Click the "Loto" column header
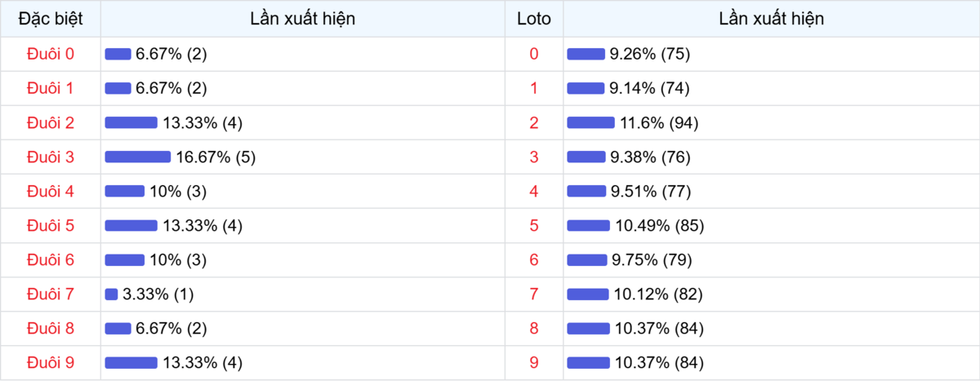Screen dimensions: 980x381 [534, 18]
